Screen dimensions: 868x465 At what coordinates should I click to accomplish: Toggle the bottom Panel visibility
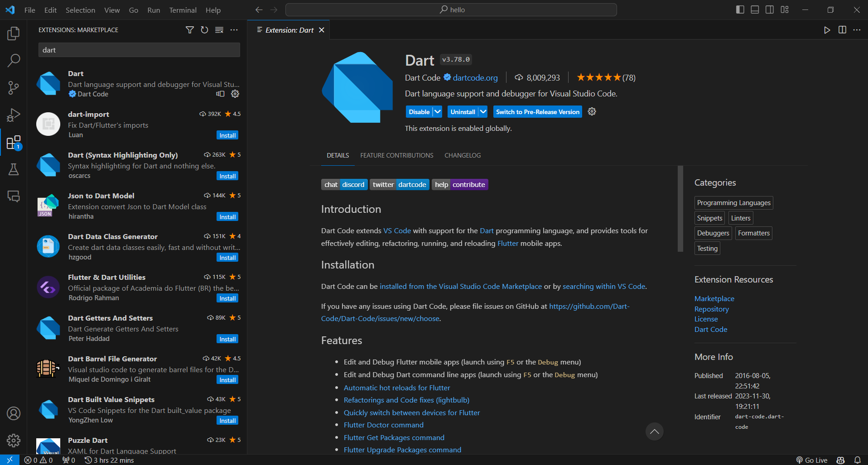point(755,10)
